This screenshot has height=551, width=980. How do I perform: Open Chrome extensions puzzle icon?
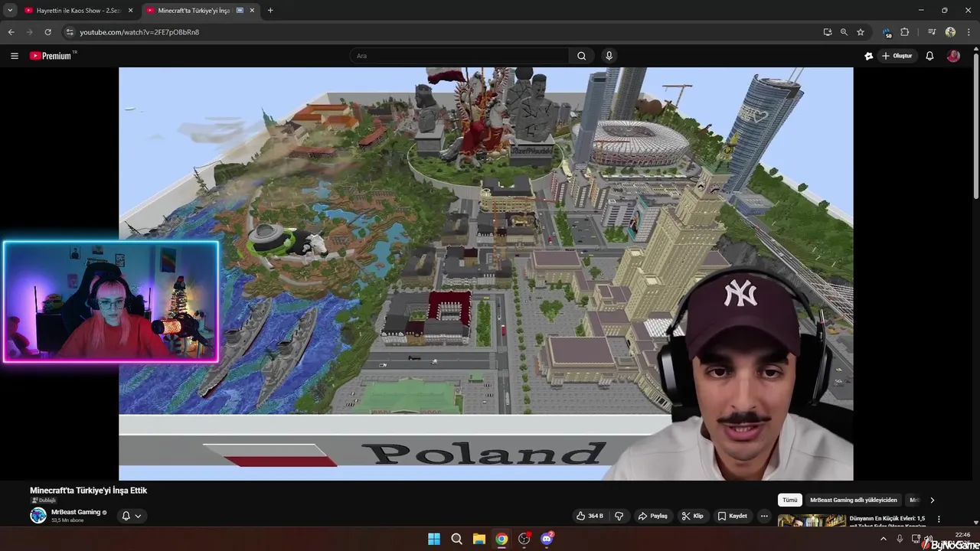click(x=904, y=32)
